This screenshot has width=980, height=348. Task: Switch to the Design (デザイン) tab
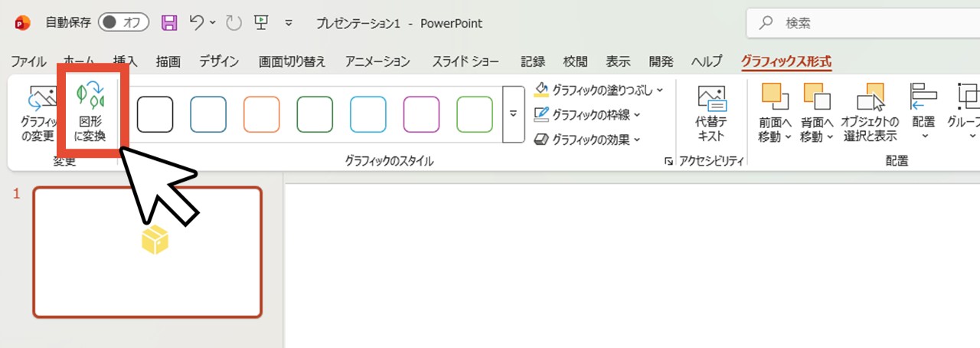point(219,61)
